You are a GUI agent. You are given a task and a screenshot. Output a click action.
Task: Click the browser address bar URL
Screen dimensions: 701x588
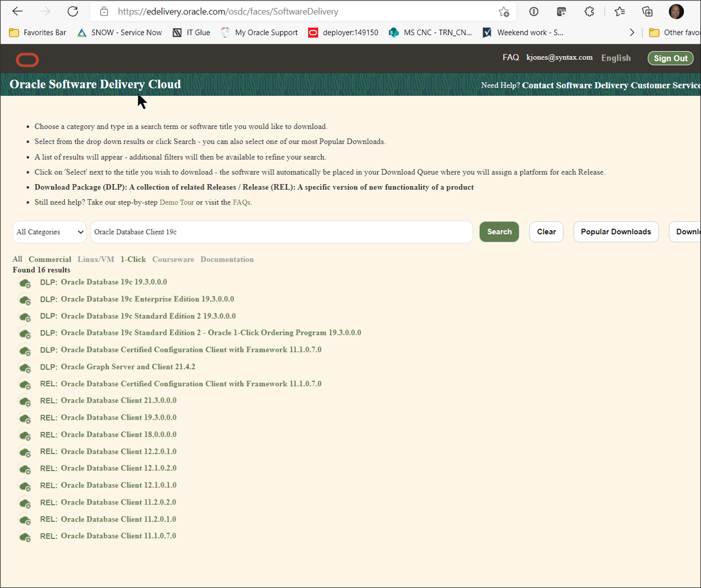coord(228,11)
